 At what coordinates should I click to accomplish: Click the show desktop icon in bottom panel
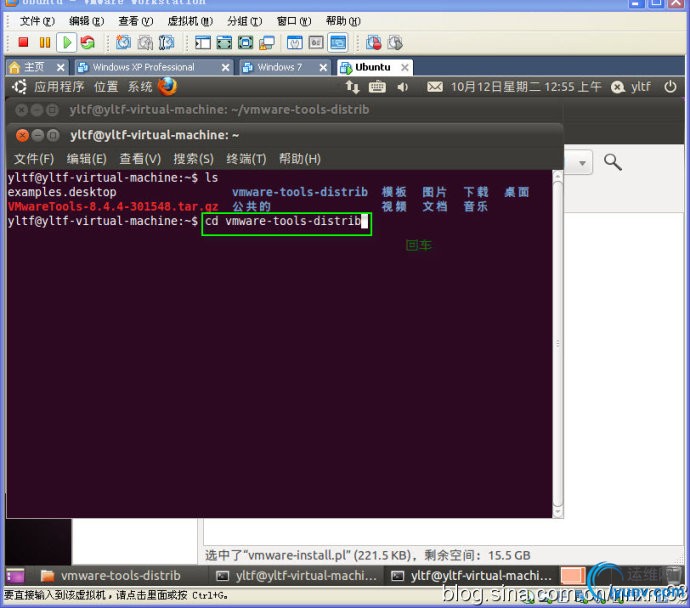[15, 575]
